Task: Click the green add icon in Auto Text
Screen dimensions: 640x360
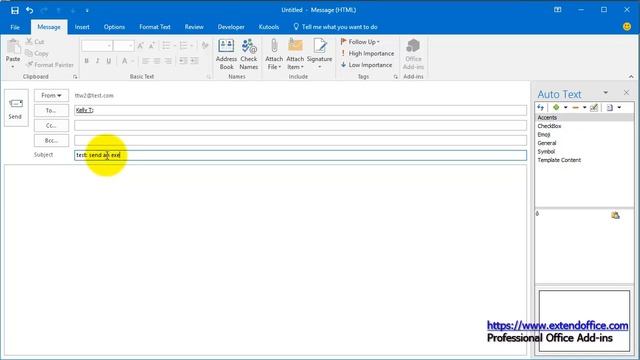Action: click(556, 107)
